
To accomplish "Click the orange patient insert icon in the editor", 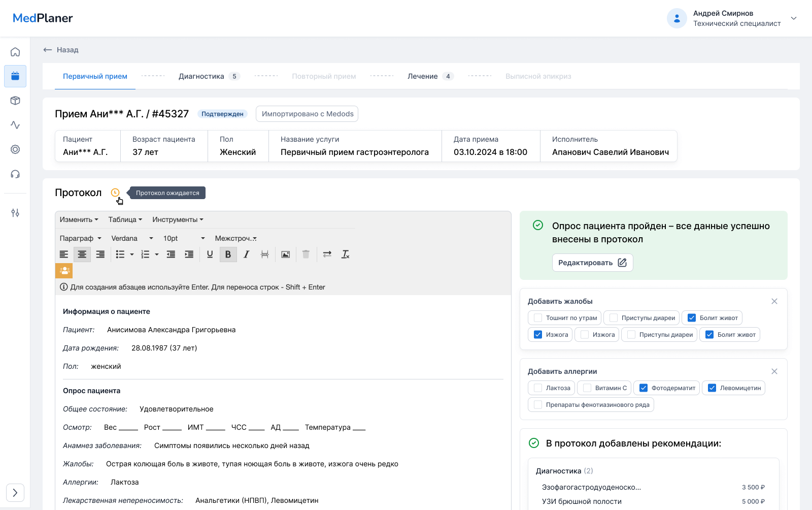I will click(64, 270).
